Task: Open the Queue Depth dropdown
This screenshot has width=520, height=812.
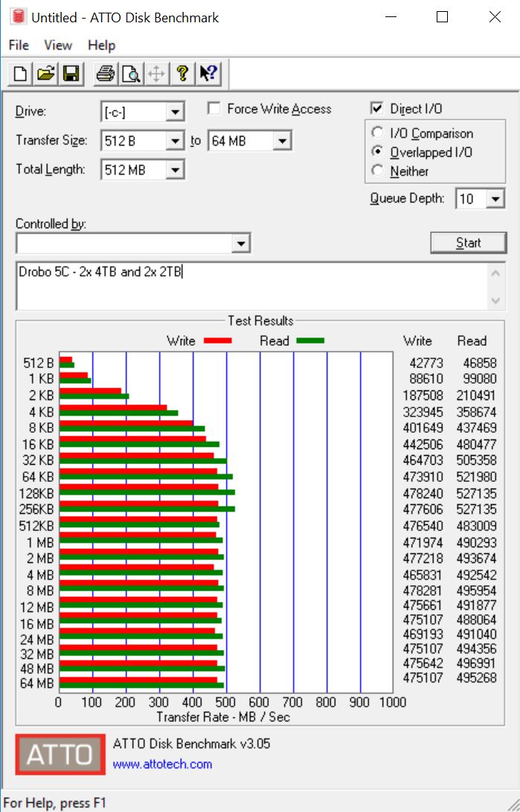Action: [x=495, y=199]
